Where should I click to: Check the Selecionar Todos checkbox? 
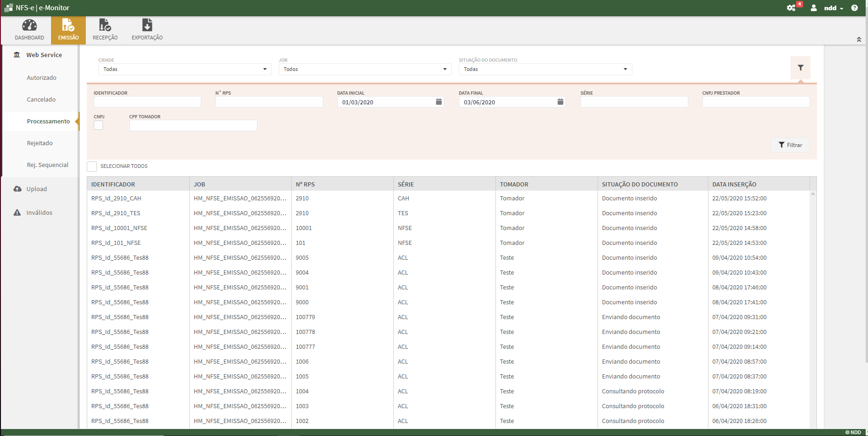92,166
